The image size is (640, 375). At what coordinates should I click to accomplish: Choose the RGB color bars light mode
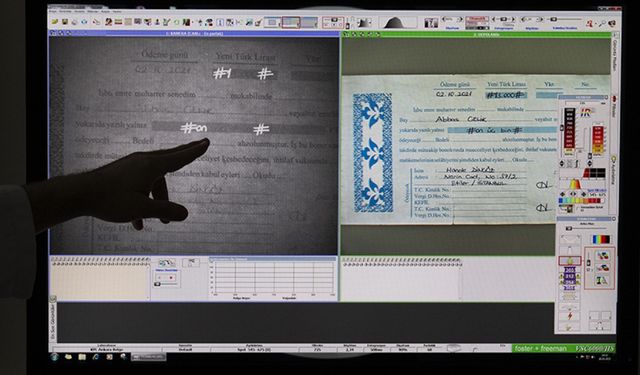[600, 239]
